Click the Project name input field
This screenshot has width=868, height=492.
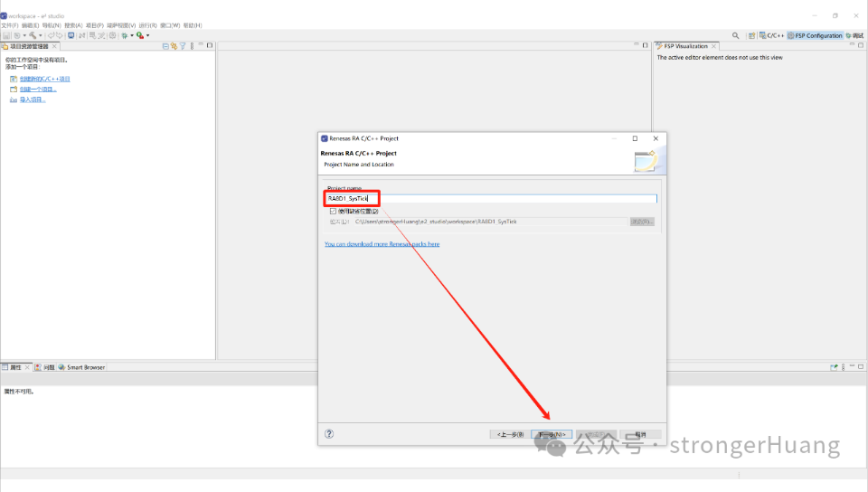[x=491, y=198]
